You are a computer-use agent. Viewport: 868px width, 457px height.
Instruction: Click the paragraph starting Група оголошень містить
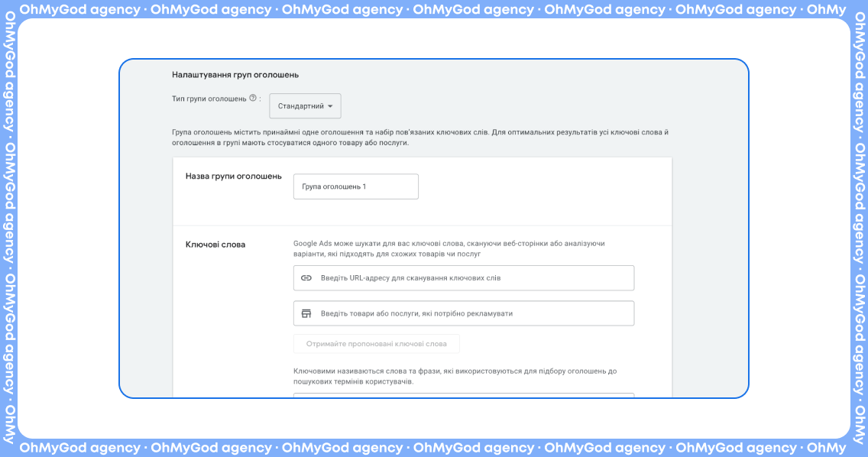(420, 138)
